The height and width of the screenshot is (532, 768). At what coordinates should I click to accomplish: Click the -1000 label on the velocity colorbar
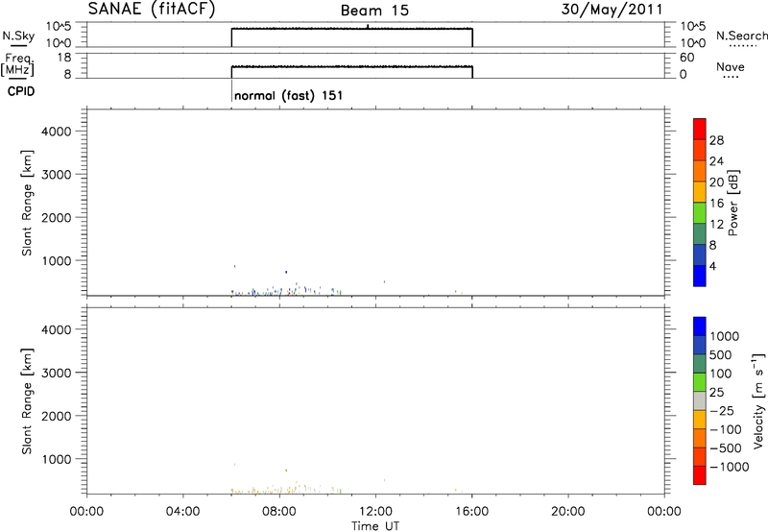point(730,467)
